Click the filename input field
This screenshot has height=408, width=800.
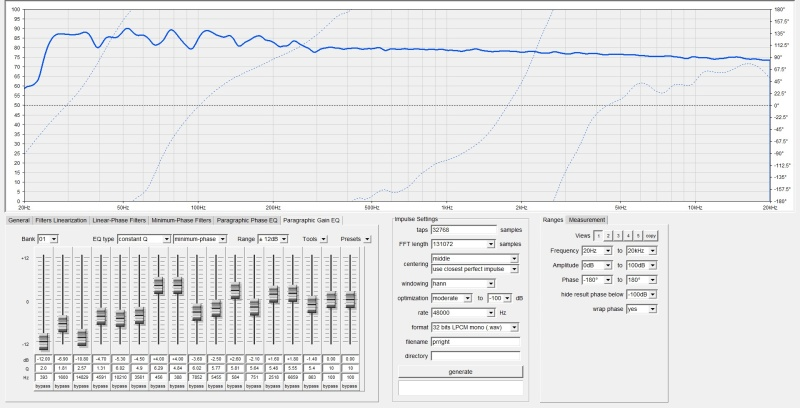tap(475, 341)
